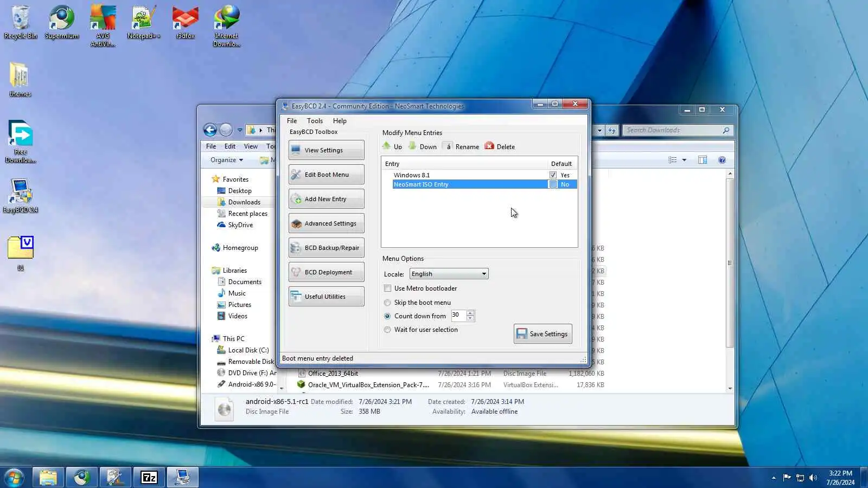Open the Explorer File menu
This screenshot has height=488, width=868.
click(211, 146)
